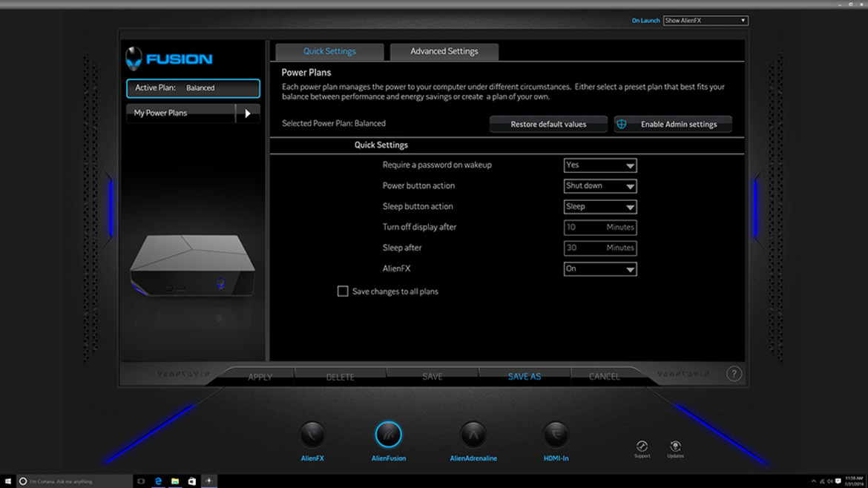Image resolution: width=868 pixels, height=488 pixels.
Task: Show hidden system tray icons
Action: (x=814, y=481)
